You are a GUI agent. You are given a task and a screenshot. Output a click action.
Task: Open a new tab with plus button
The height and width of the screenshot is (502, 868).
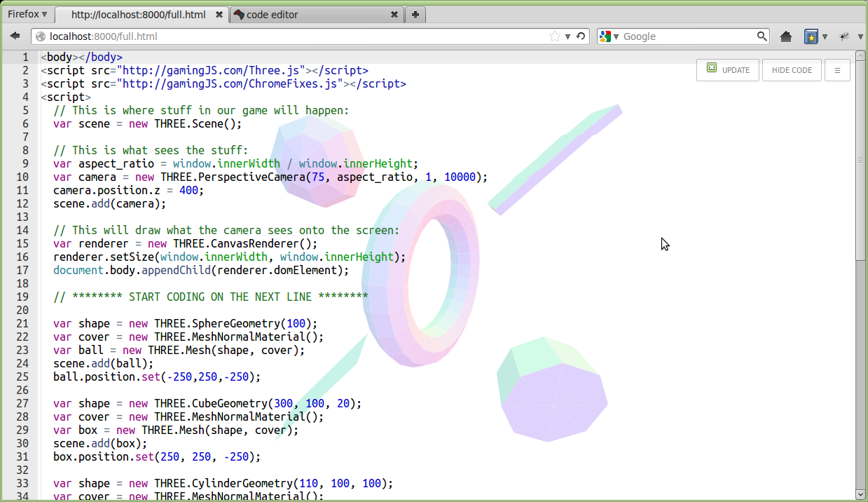[415, 15]
